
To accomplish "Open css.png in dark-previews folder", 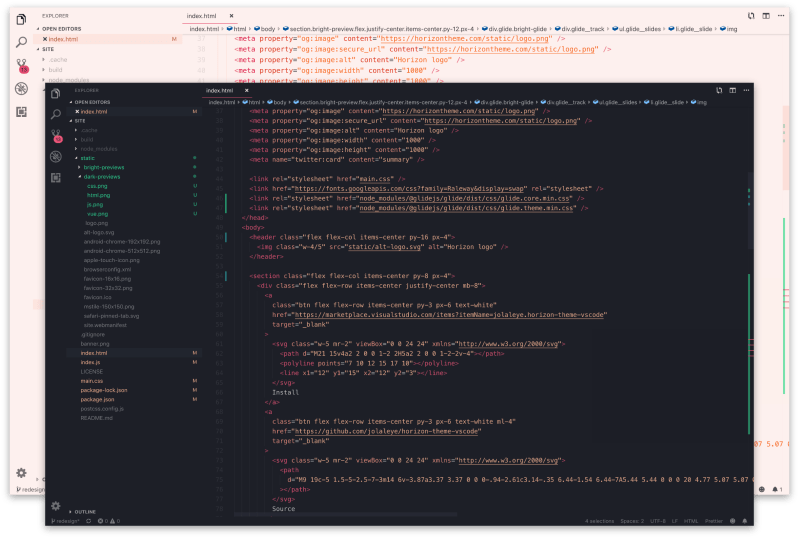I will pos(97,186).
